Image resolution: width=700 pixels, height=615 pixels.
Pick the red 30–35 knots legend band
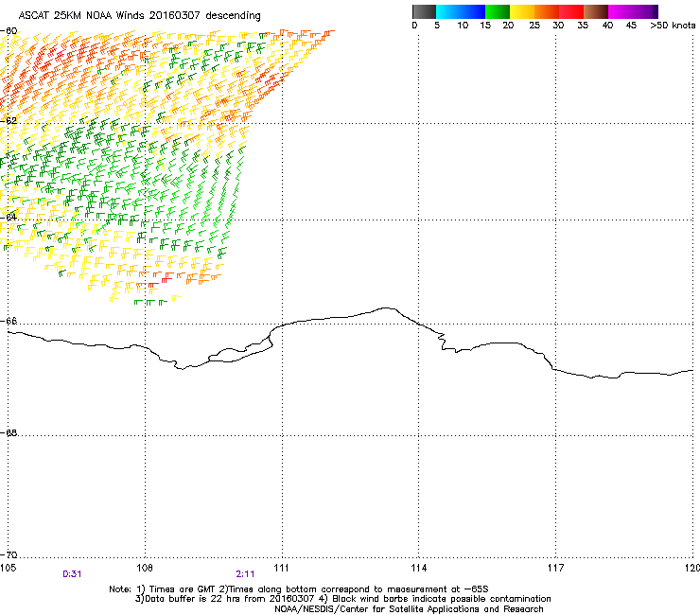click(x=571, y=11)
